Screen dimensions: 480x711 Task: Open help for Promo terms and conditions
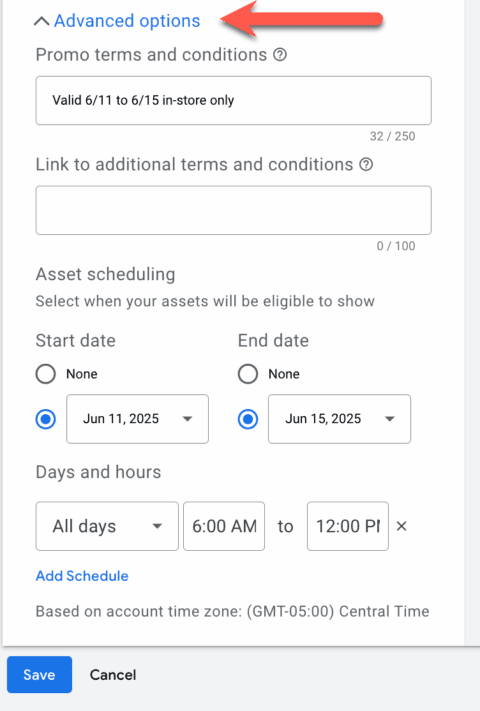(280, 55)
